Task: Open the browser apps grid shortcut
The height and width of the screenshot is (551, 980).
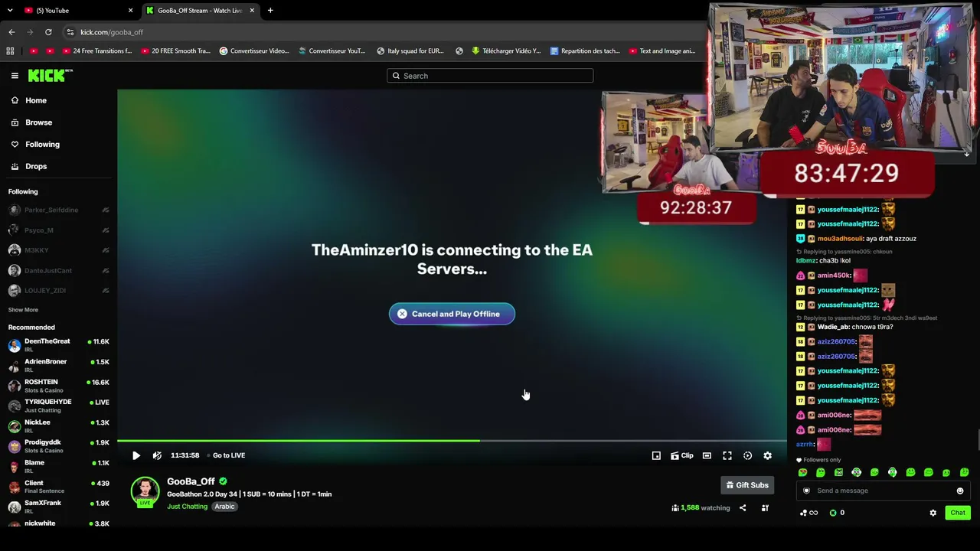Action: [10, 51]
